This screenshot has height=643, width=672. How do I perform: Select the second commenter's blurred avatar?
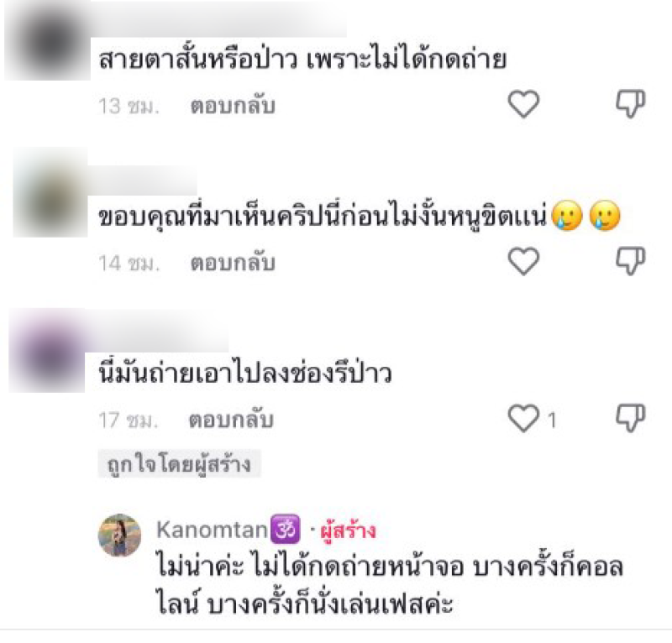tap(50, 192)
